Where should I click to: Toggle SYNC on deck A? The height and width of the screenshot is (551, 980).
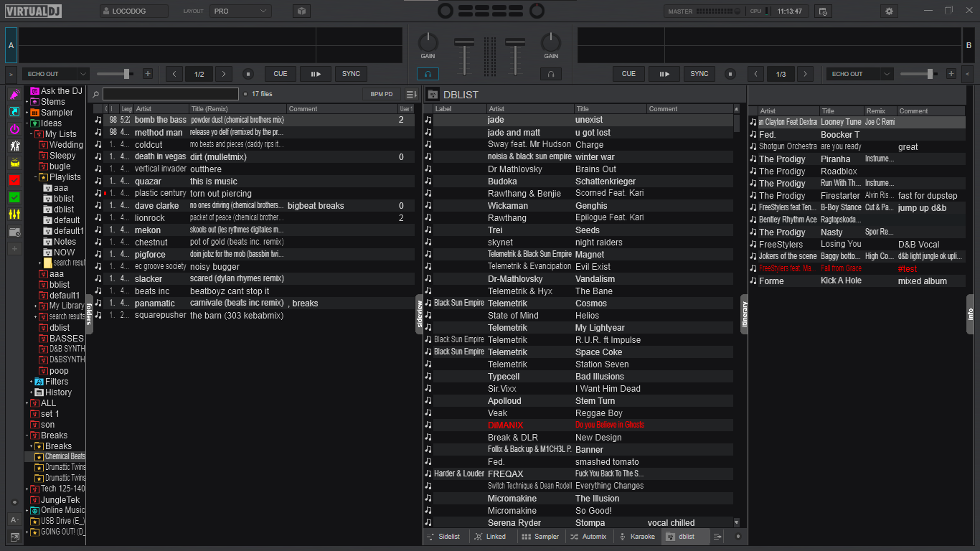pos(351,74)
